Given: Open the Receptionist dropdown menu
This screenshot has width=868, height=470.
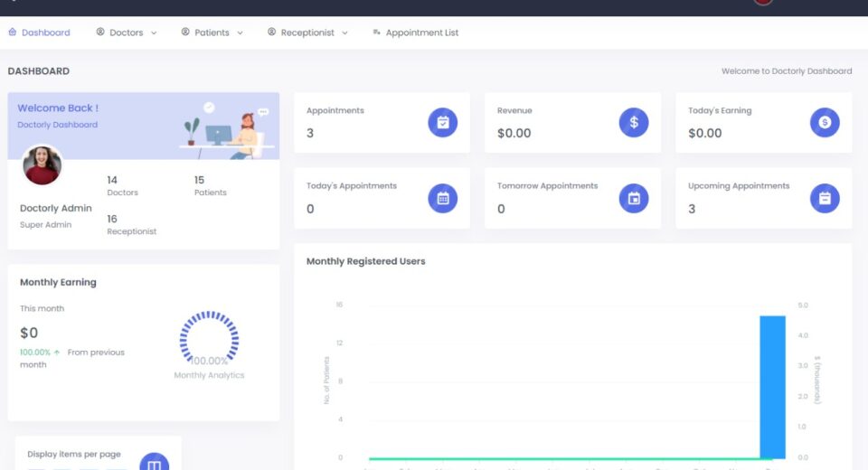Looking at the screenshot, I should coord(308,33).
